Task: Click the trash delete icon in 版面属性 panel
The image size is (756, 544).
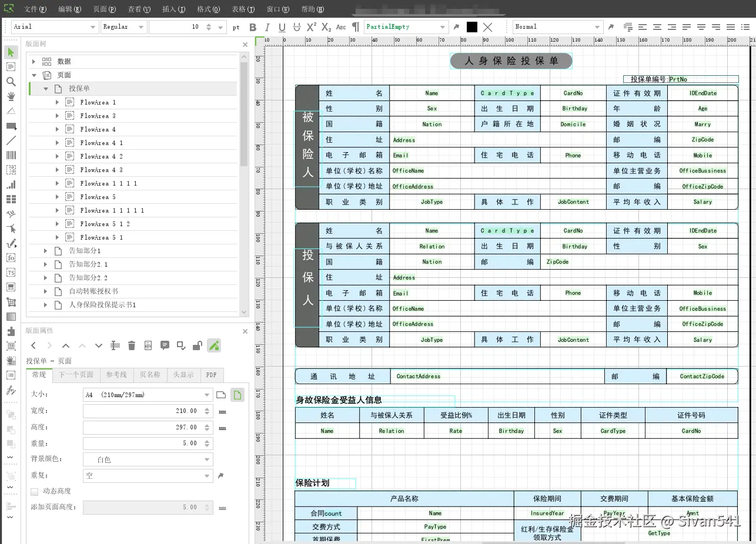Action: [131, 345]
